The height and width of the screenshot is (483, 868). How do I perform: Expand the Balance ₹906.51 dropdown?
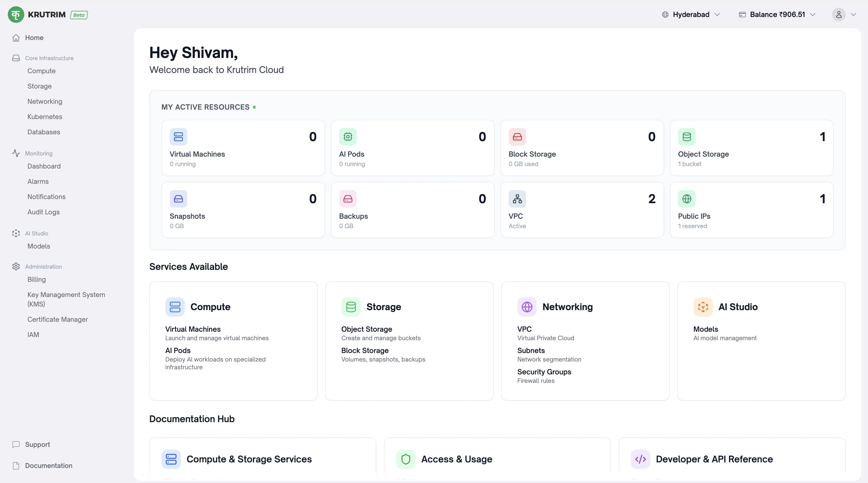tap(777, 15)
